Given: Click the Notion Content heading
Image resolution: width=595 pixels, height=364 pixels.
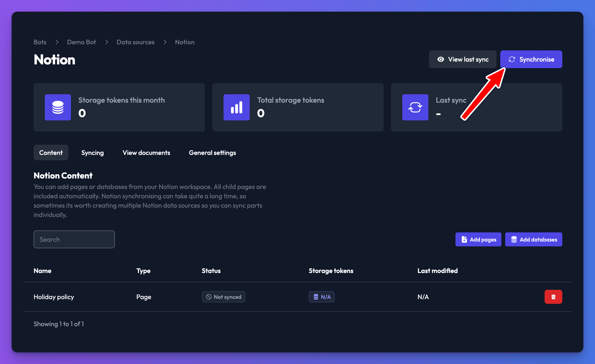Looking at the screenshot, I should [x=63, y=176].
